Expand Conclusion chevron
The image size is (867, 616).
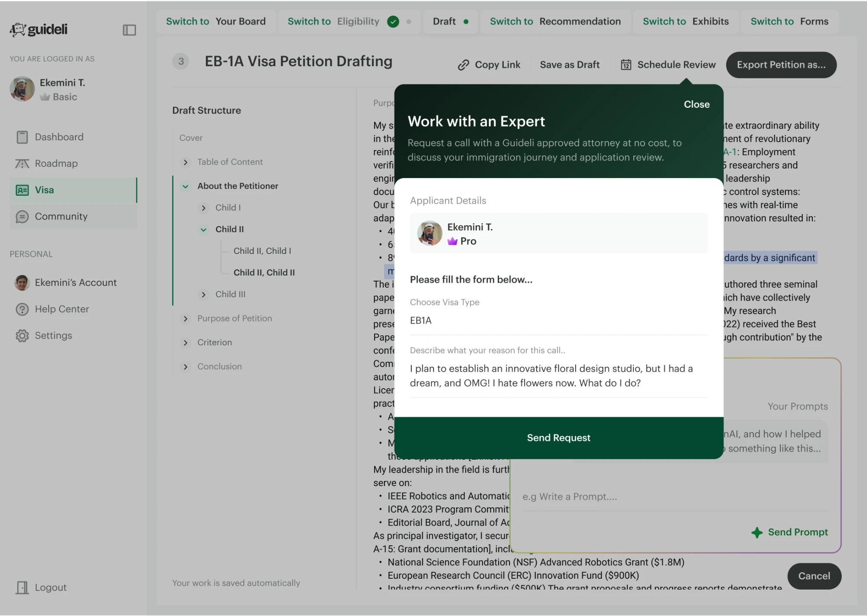point(186,367)
